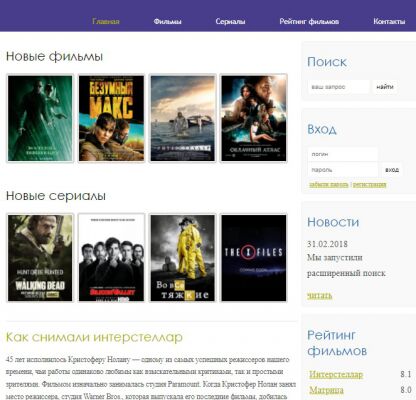Follow the читать news link
416x400 pixels.
[319, 295]
